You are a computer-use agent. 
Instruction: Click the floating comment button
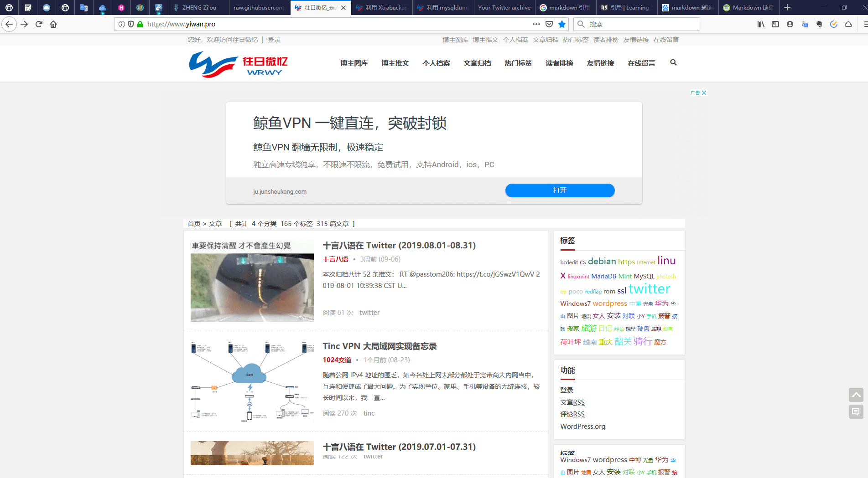[856, 412]
